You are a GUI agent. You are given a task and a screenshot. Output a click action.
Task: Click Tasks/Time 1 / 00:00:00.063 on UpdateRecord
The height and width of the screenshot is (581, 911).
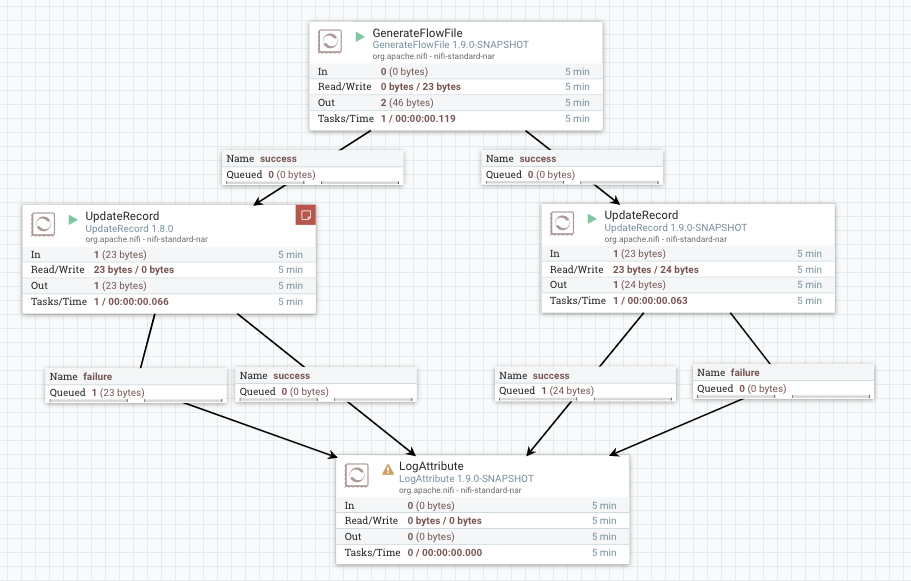point(688,300)
